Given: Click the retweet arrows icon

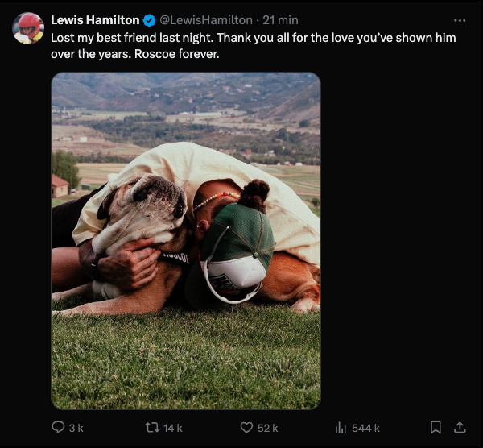Looking at the screenshot, I should [x=151, y=428].
